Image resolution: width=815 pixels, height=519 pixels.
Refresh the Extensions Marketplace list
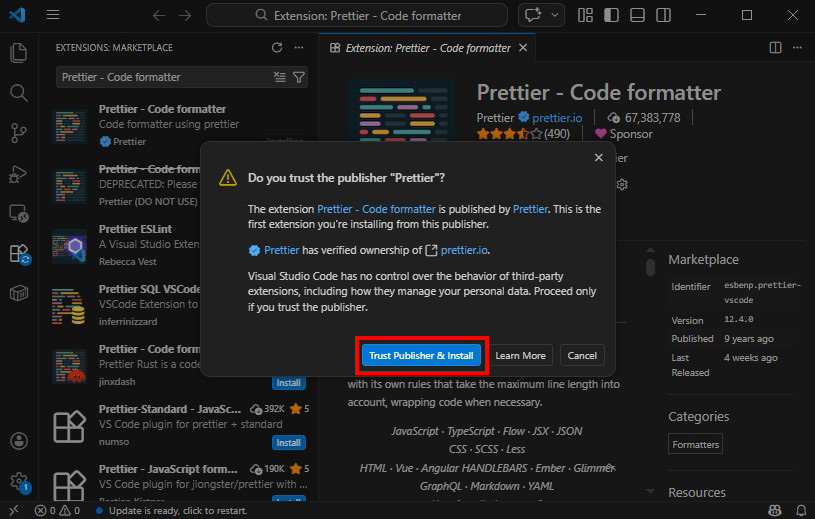[x=277, y=47]
